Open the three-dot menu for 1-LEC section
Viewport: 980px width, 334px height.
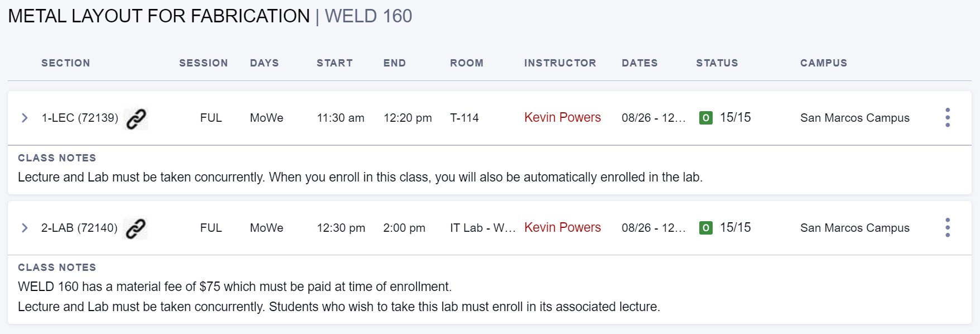coord(947,118)
